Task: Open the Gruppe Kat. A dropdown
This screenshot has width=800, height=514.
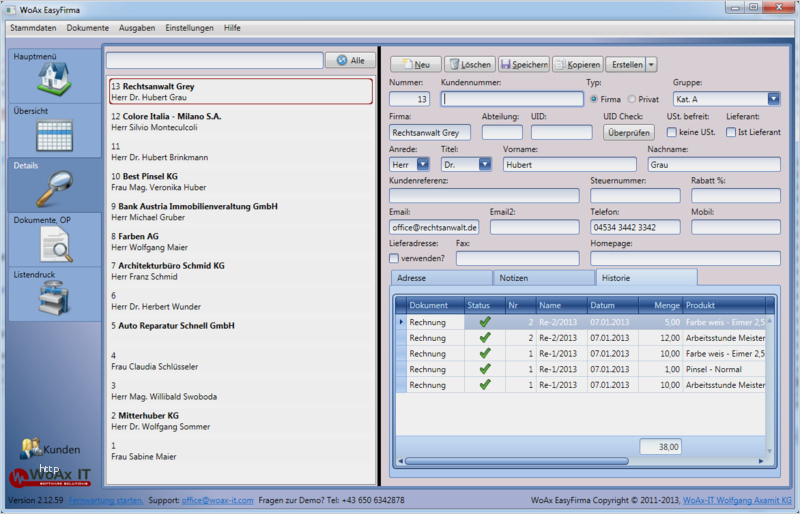Action: (x=774, y=99)
